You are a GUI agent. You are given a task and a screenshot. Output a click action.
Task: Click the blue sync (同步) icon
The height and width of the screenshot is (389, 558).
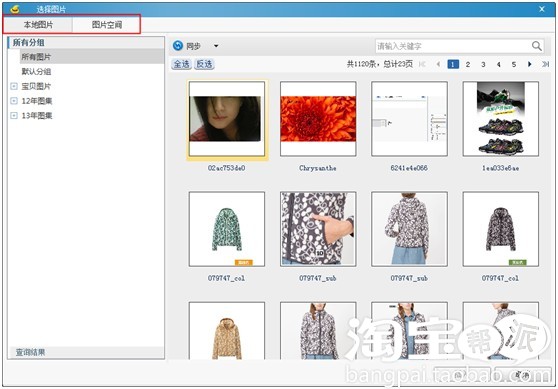click(178, 46)
